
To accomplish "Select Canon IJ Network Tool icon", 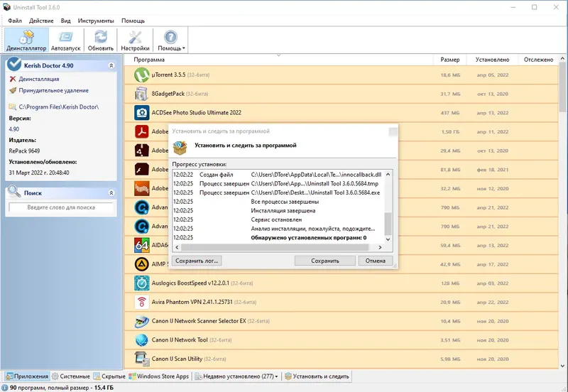I will pyautogui.click(x=141, y=340).
